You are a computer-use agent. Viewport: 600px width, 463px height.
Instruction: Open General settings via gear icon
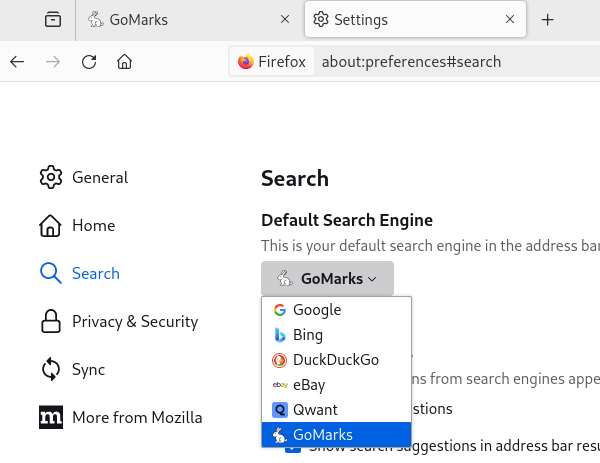(x=51, y=178)
